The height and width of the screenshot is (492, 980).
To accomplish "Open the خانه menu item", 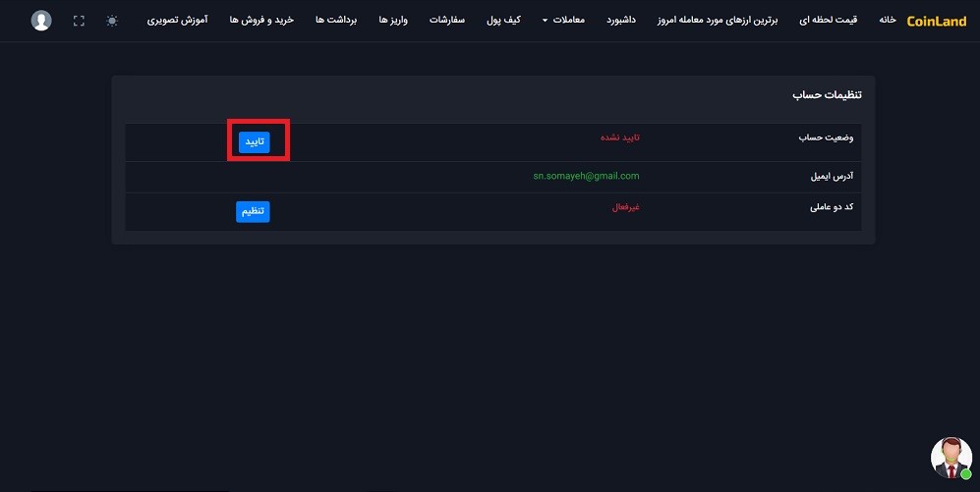I will [888, 20].
